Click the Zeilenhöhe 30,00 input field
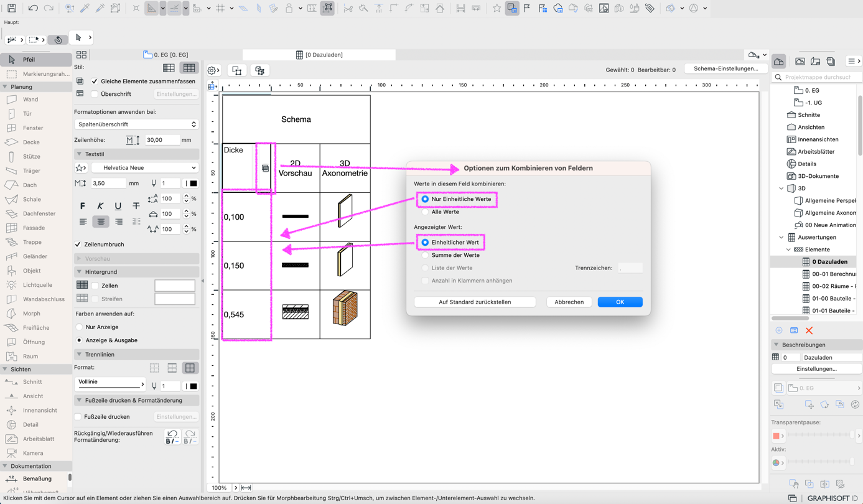The width and height of the screenshot is (863, 504). 162,140
